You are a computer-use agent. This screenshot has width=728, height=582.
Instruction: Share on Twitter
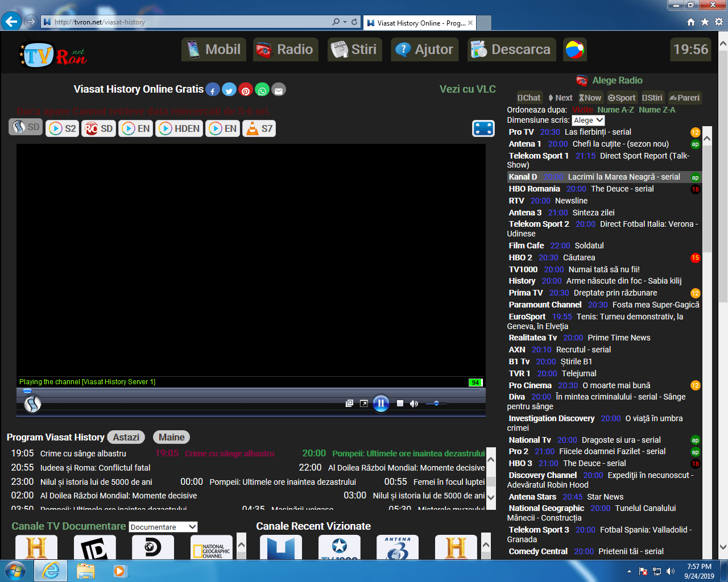point(229,90)
